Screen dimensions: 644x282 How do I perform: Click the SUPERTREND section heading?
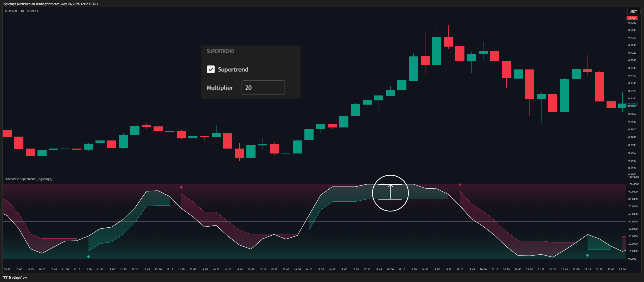tap(220, 51)
